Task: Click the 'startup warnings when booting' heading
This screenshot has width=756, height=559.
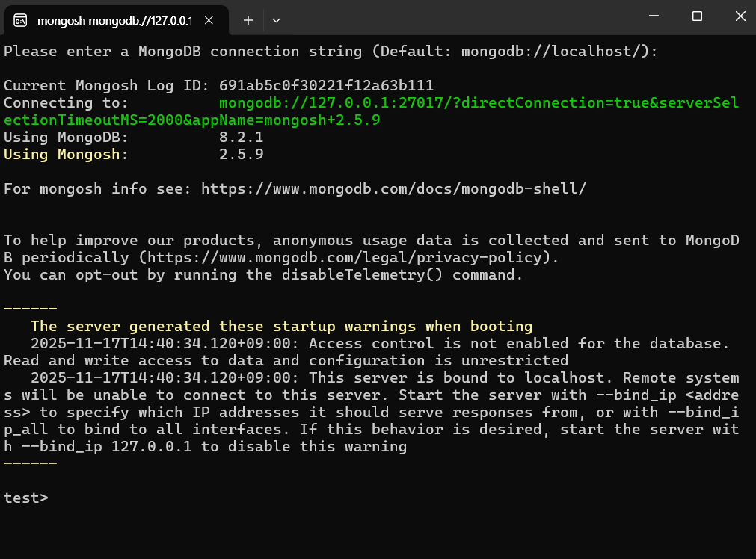Action: pyautogui.click(x=402, y=327)
